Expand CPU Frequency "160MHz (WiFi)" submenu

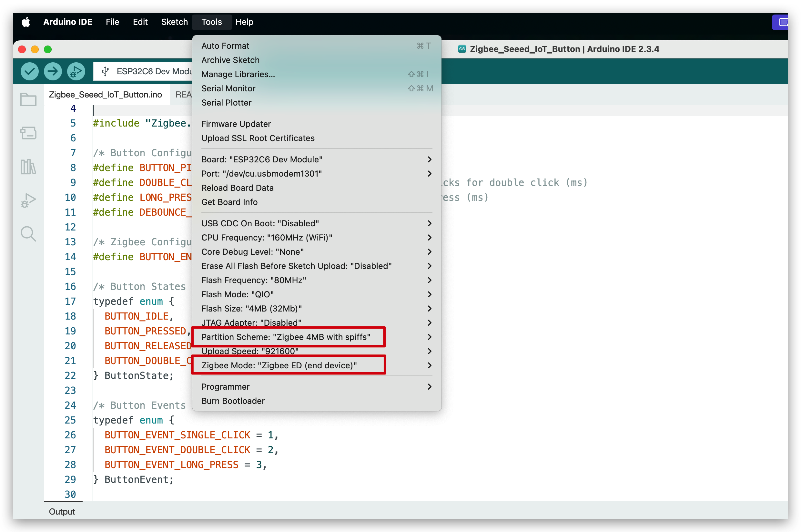tap(316, 238)
